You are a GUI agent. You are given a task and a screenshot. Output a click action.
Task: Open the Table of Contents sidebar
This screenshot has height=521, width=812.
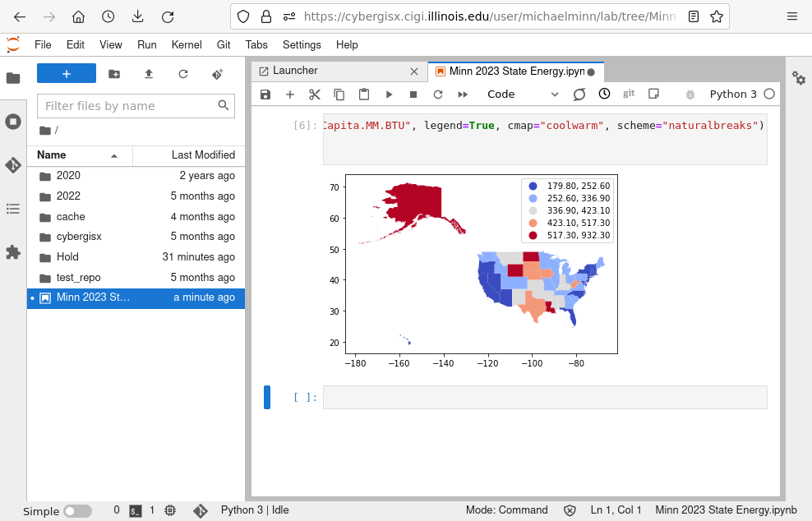pyautogui.click(x=13, y=209)
